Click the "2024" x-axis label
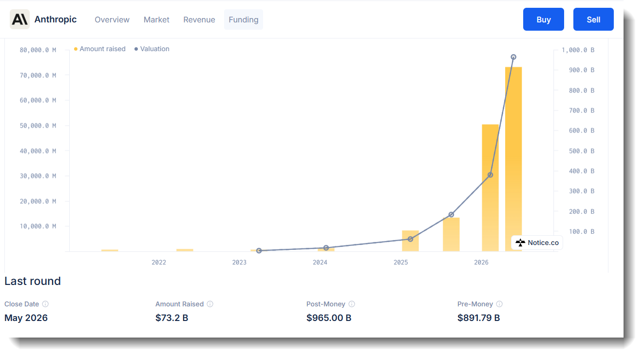Viewport: 644px width, 358px height. (x=320, y=263)
